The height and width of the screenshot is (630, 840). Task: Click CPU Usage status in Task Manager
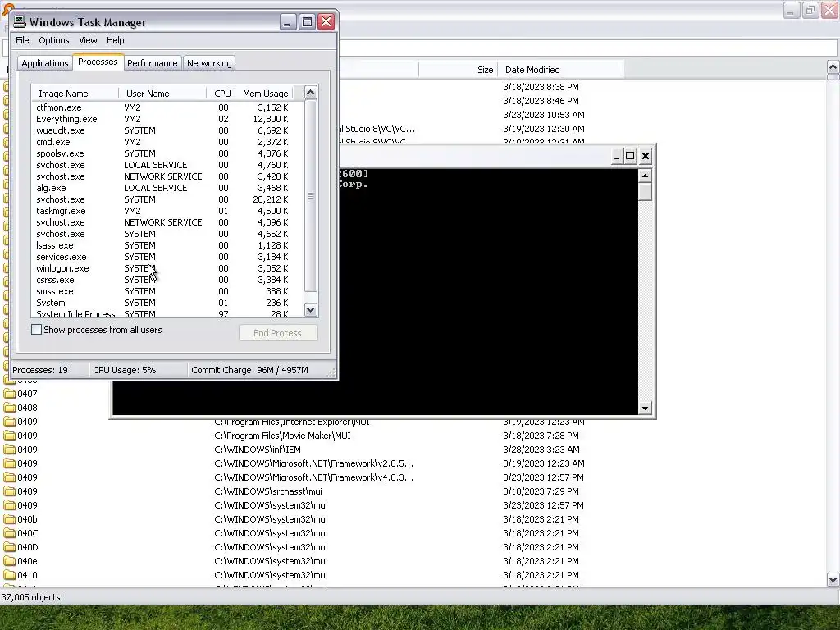pyautogui.click(x=125, y=370)
